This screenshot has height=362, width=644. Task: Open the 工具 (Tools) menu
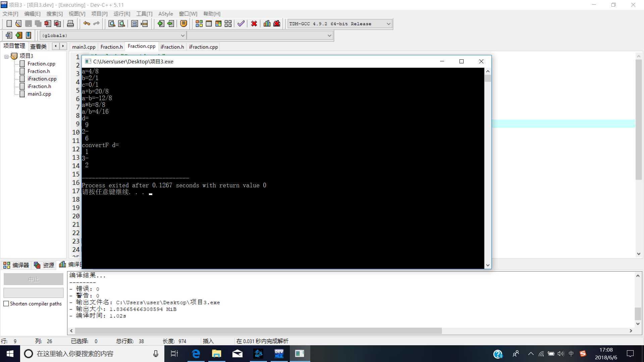(144, 13)
